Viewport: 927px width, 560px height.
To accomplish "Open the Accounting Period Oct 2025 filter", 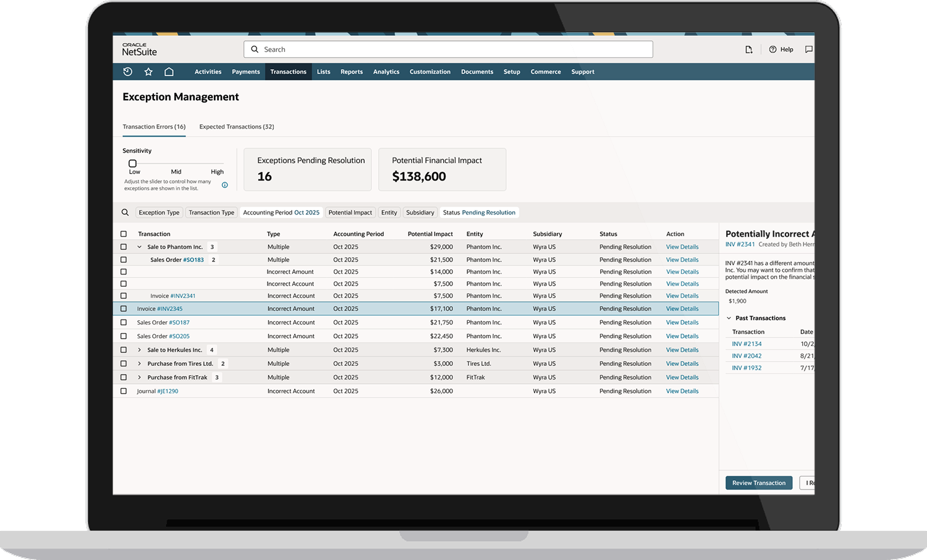I will (281, 212).
